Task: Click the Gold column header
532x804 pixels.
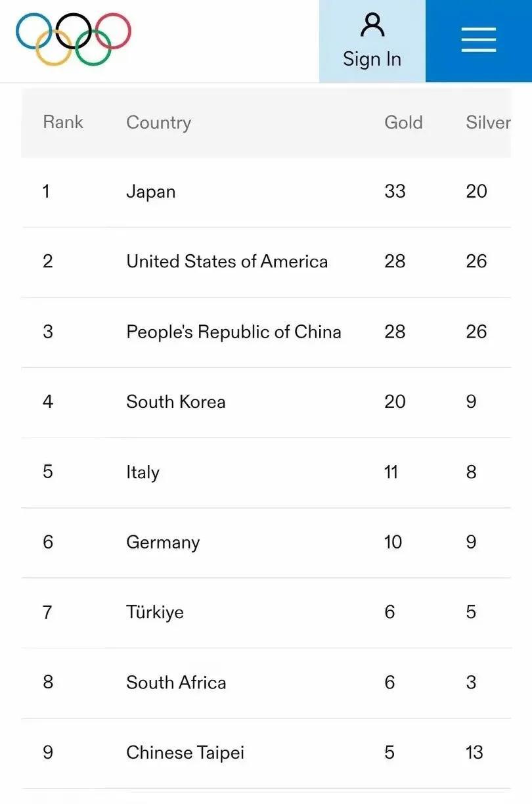Action: [x=403, y=123]
